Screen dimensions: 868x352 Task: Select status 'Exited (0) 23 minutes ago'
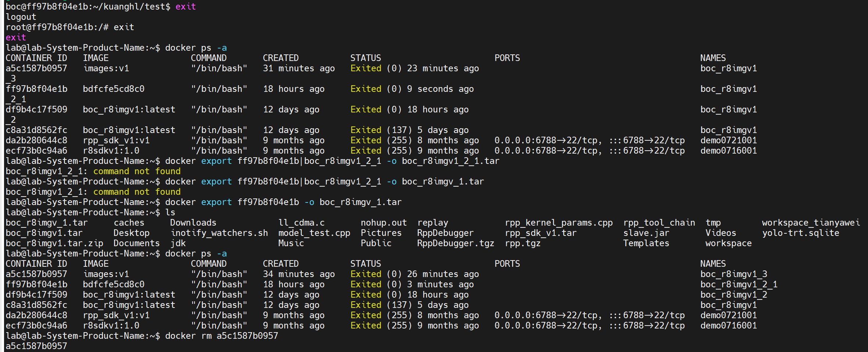pos(415,68)
